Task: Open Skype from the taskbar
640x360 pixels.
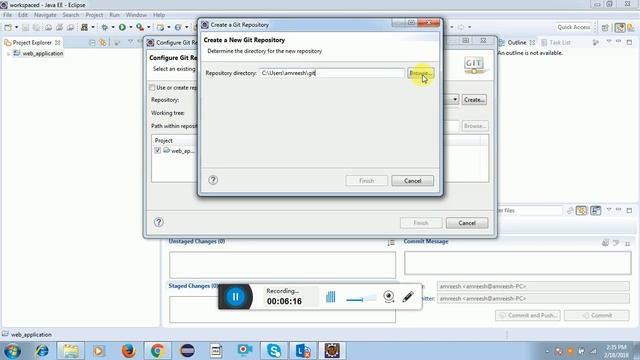Action: pos(274,351)
